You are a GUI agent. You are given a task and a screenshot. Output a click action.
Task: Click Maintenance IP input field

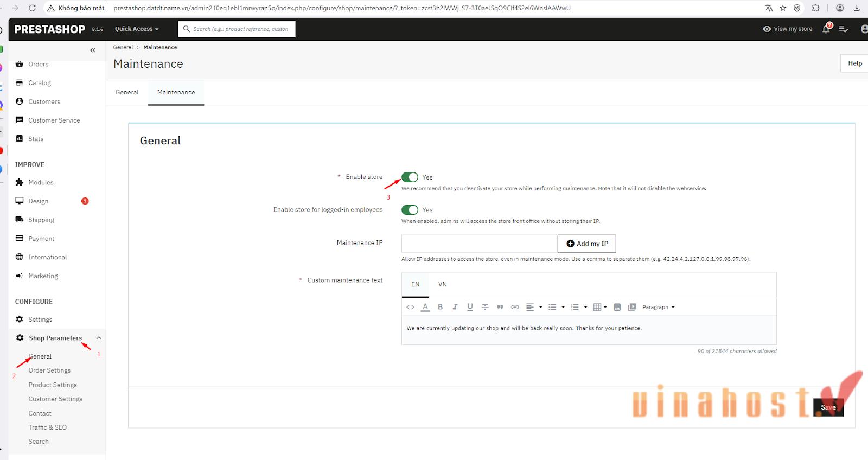tap(480, 244)
